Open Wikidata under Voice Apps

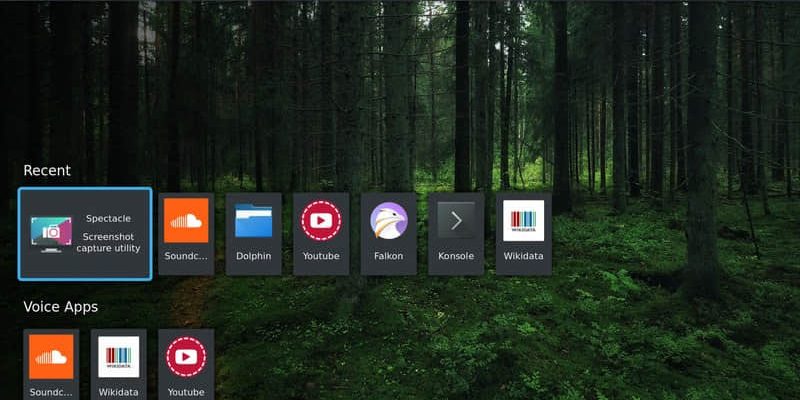tap(118, 364)
